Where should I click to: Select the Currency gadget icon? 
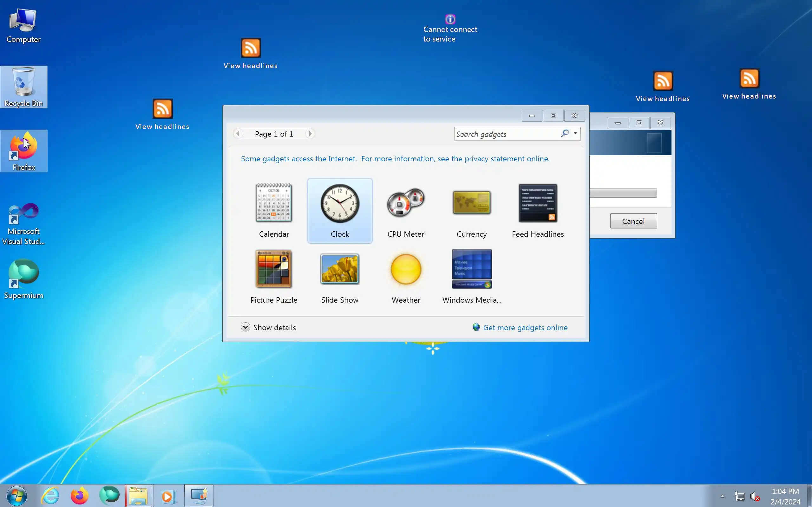tap(471, 203)
